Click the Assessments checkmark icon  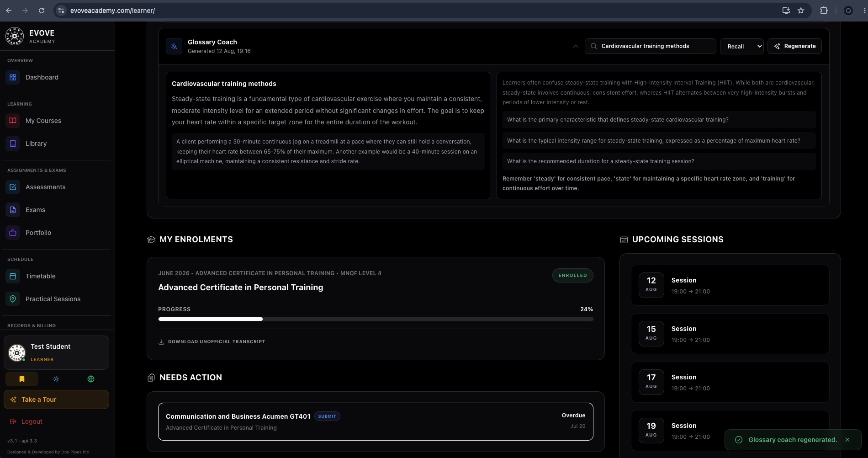[13, 187]
